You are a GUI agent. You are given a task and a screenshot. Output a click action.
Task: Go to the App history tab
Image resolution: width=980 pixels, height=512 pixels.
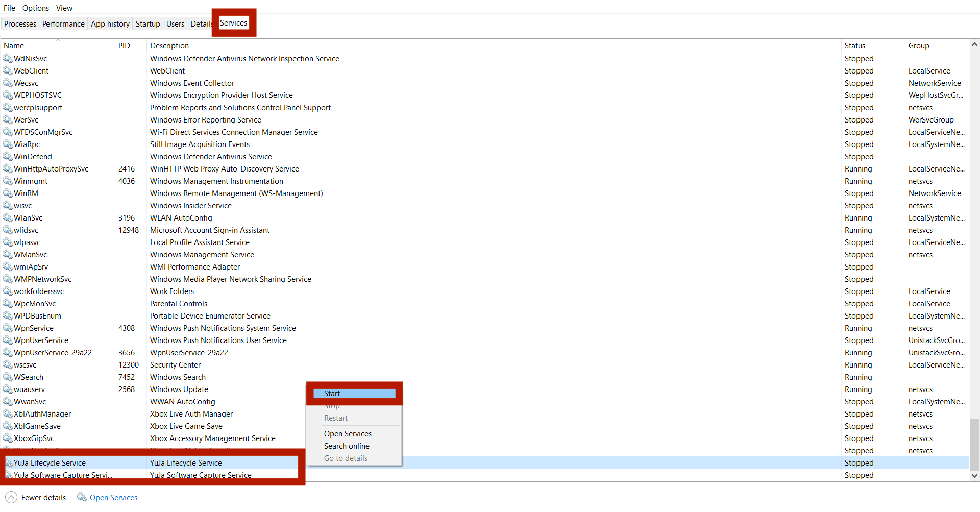pyautogui.click(x=110, y=23)
